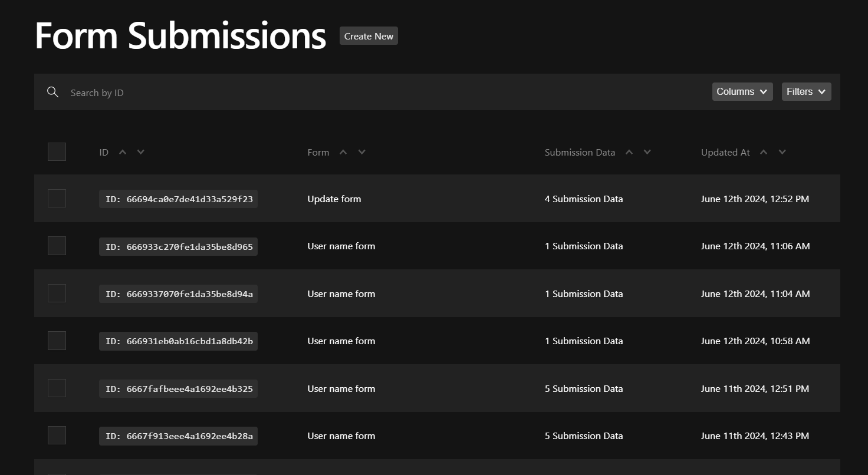Click 'June 12th 2024, 11:04 AM'
Screen dimensions: 868x475
[x=755, y=293]
